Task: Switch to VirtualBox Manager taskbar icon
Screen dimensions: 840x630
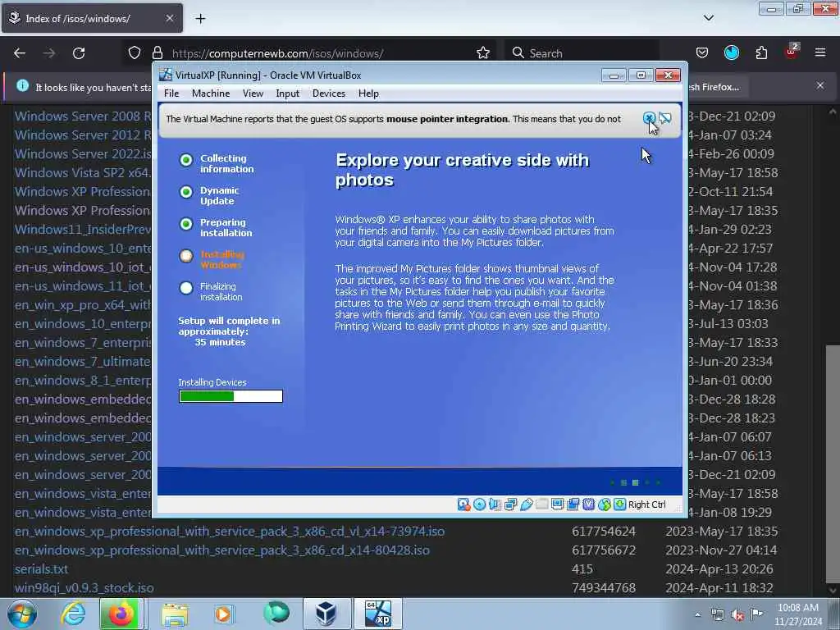Action: coord(326,614)
